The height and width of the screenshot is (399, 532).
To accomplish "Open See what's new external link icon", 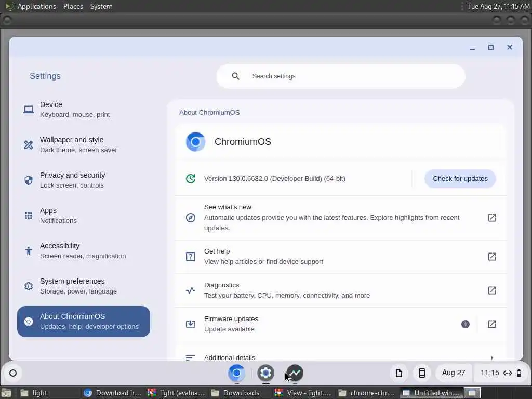I will (492, 218).
